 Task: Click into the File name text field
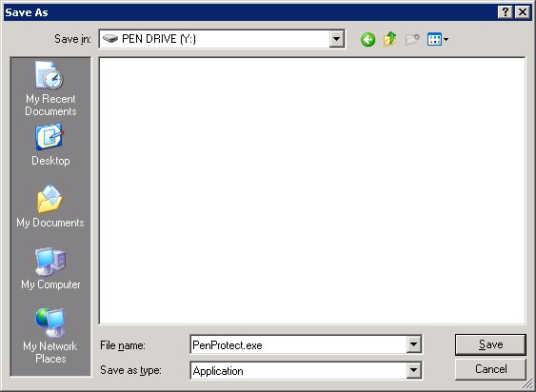coord(298,344)
